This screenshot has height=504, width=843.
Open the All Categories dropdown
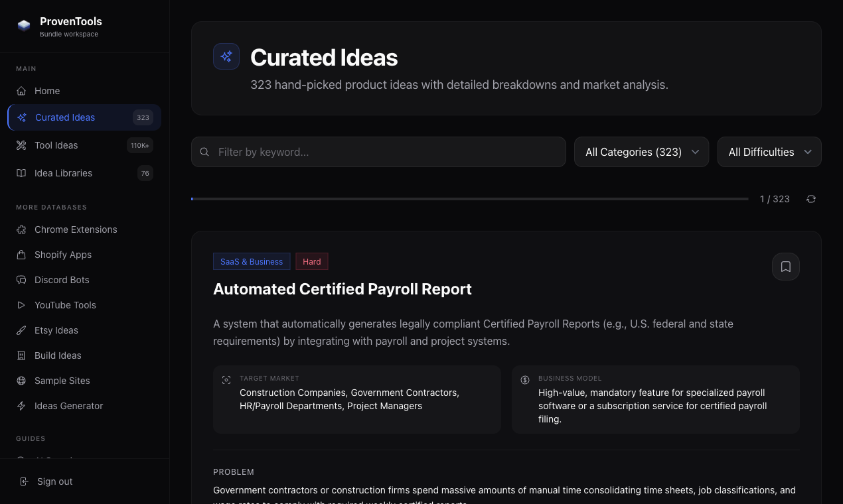tap(641, 152)
